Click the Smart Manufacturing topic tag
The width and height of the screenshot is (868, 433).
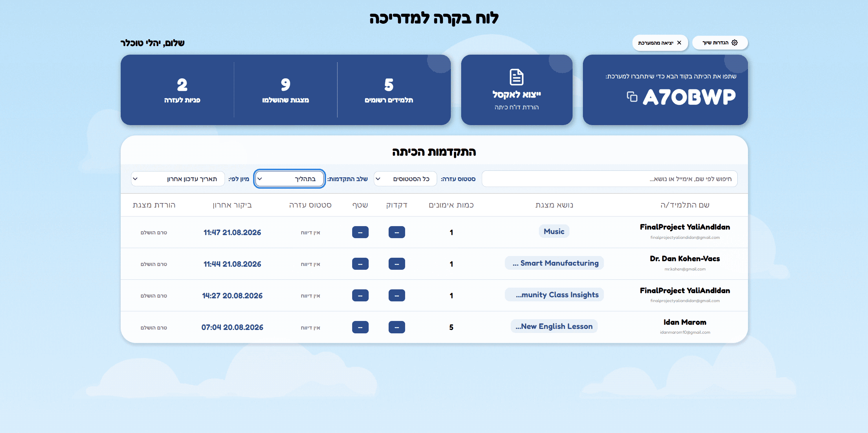[554, 263]
